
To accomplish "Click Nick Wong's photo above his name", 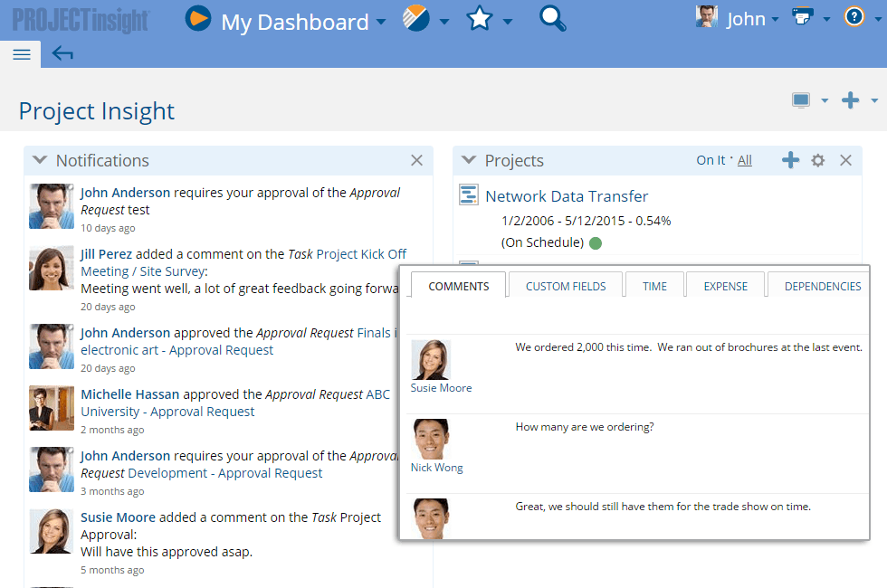I will point(431,439).
